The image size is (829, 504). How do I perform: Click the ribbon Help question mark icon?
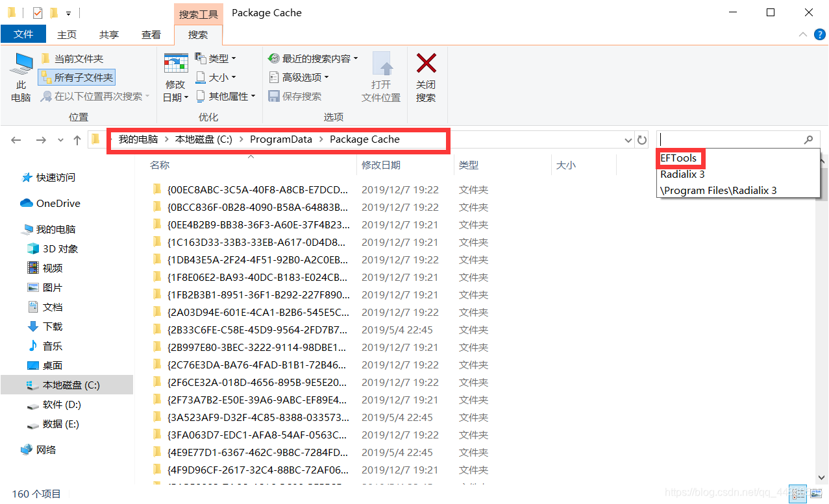tap(821, 34)
